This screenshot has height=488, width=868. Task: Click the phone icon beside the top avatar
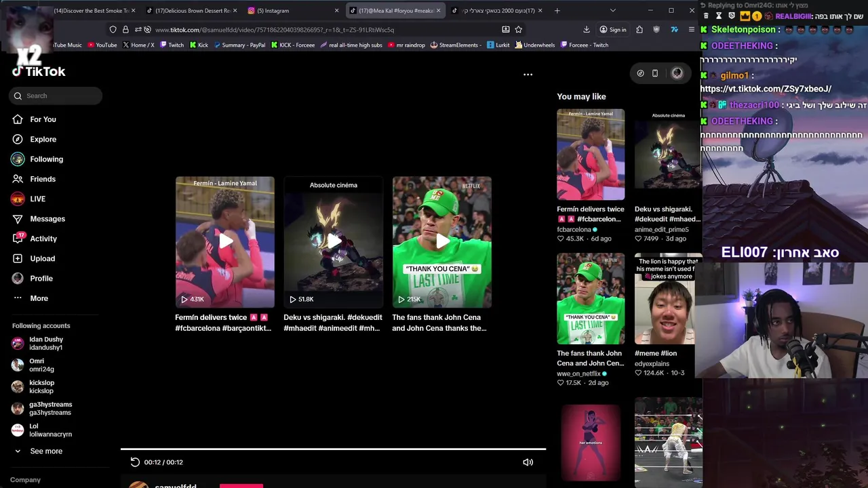[655, 73]
